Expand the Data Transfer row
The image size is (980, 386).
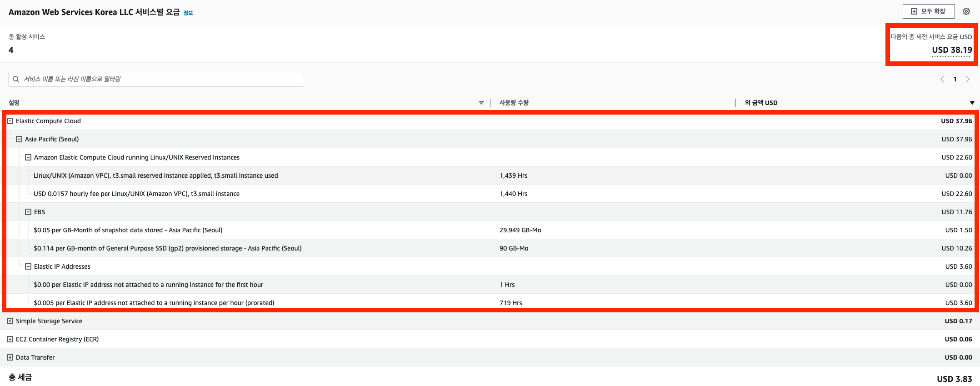point(10,357)
